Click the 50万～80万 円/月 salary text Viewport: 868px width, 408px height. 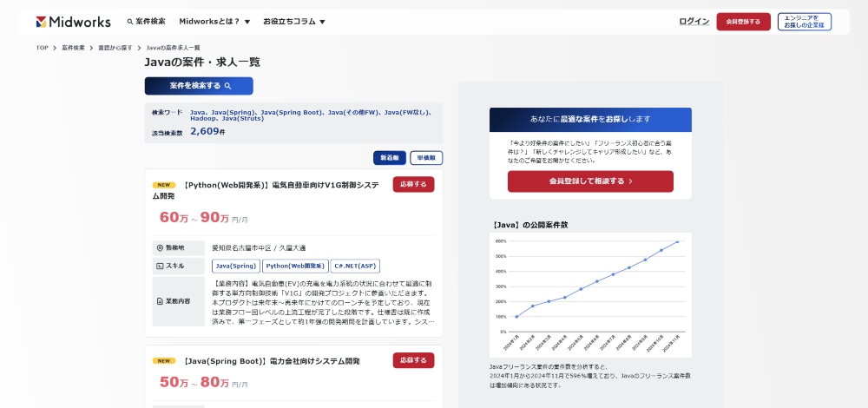tap(203, 383)
